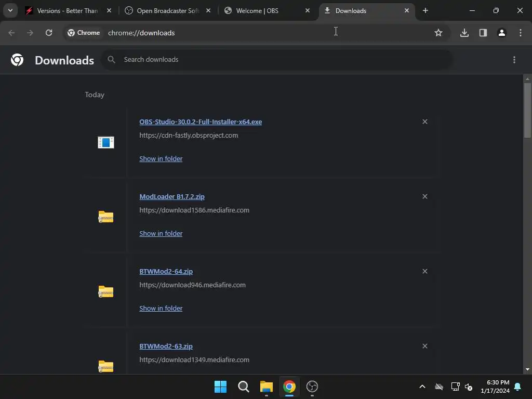Open the profile avatar menu
This screenshot has height=399, width=532.
502,33
